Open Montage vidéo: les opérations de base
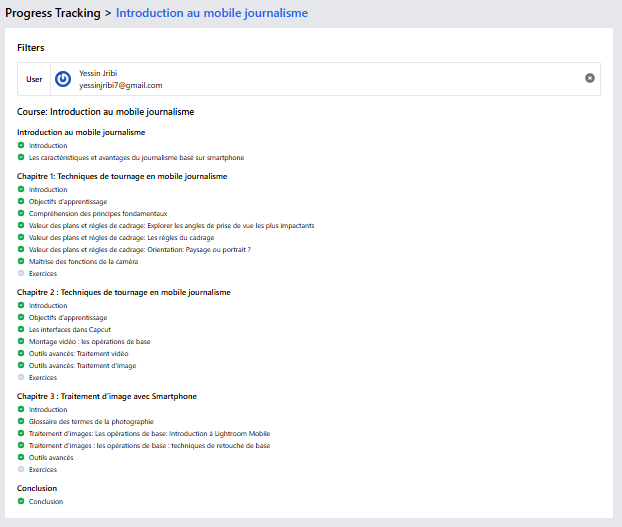The width and height of the screenshot is (622, 527). pos(89,341)
